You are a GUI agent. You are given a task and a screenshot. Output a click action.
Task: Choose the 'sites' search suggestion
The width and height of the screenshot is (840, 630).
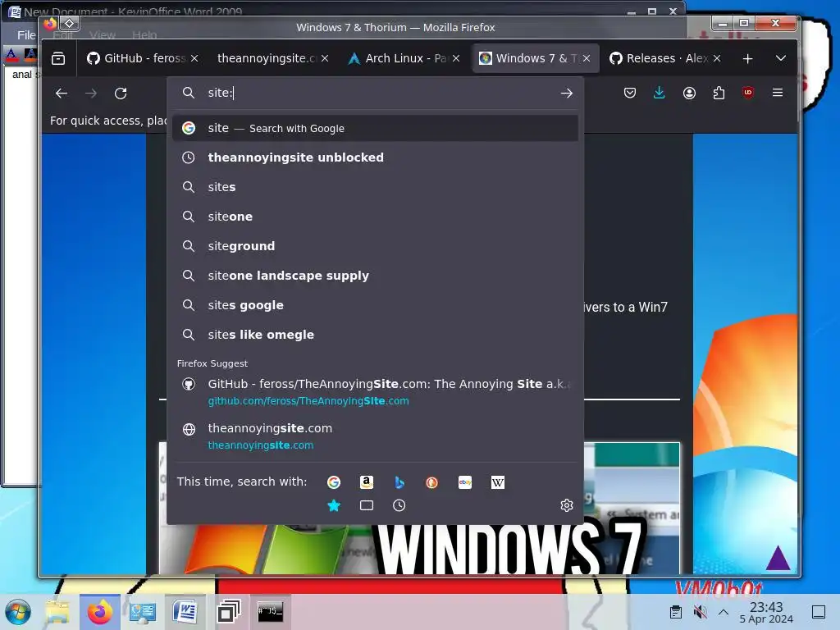click(x=375, y=187)
